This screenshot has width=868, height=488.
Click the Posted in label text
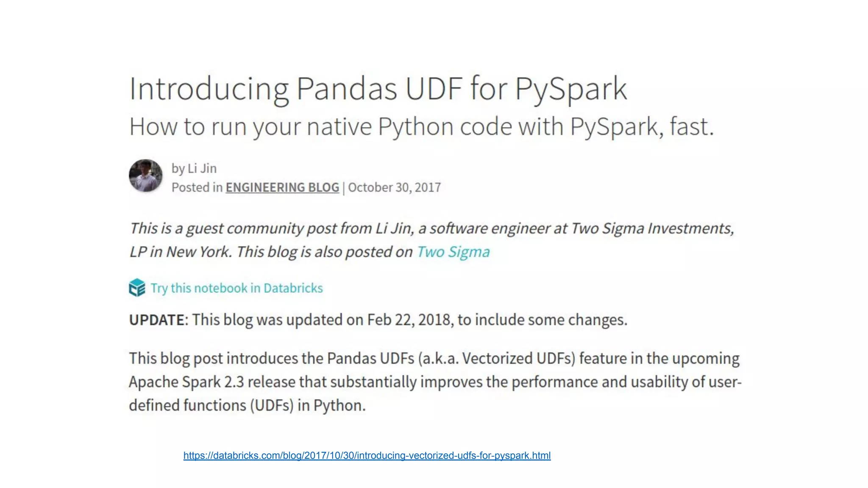click(x=197, y=187)
